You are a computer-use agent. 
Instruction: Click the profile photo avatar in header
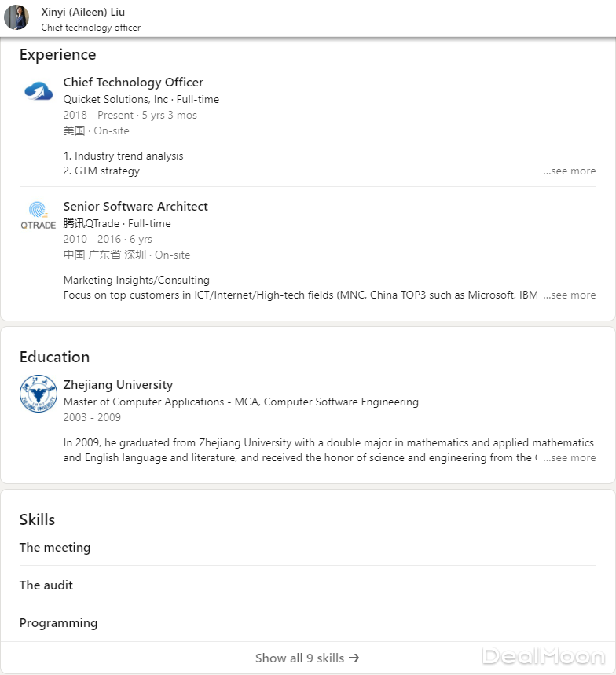(x=16, y=17)
